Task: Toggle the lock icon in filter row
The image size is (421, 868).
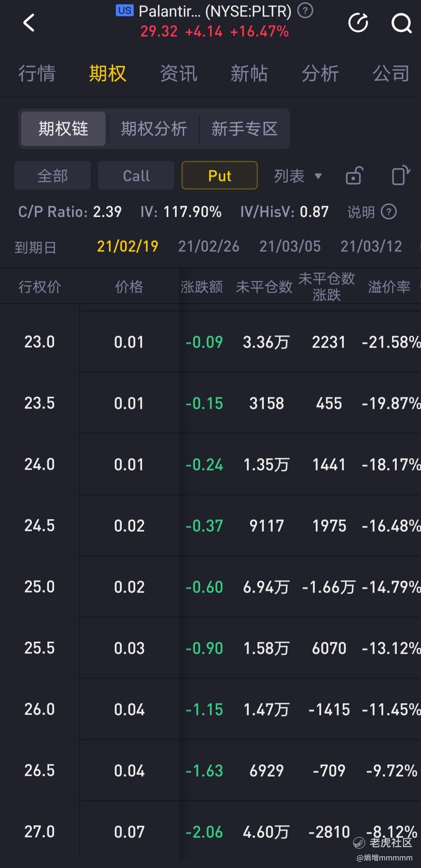Action: click(x=354, y=175)
